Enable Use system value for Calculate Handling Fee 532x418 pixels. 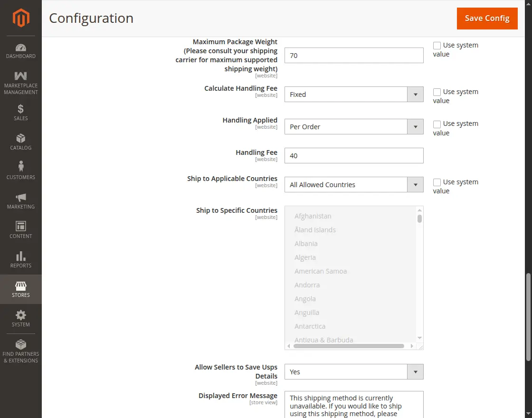click(437, 92)
